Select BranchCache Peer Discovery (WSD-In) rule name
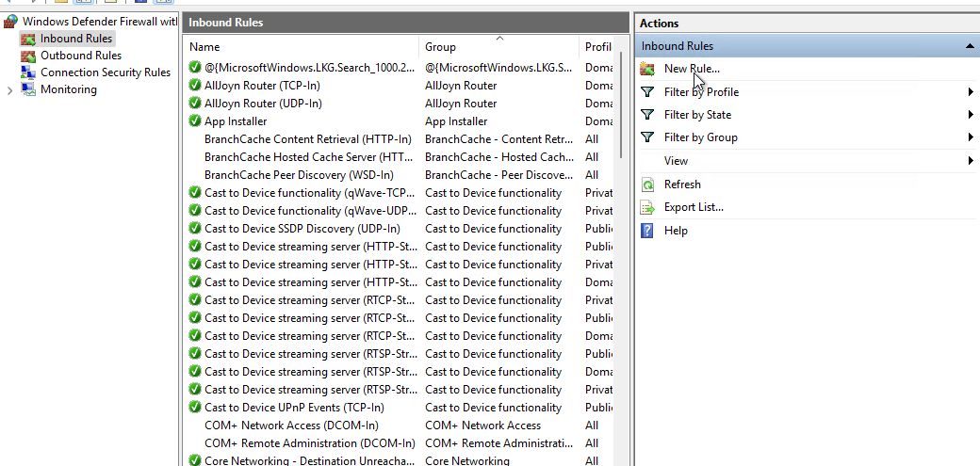This screenshot has width=980, height=466. click(x=299, y=175)
